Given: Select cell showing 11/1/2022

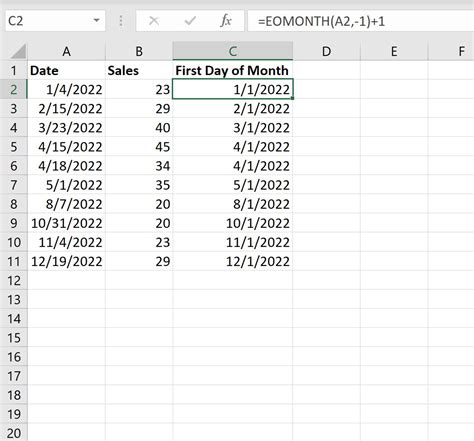Looking at the screenshot, I should (x=233, y=242).
